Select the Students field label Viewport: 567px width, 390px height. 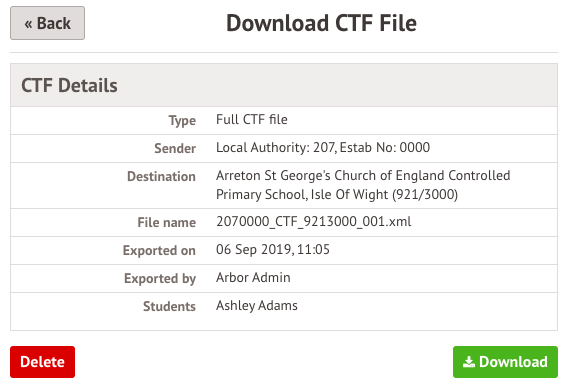[x=170, y=306]
